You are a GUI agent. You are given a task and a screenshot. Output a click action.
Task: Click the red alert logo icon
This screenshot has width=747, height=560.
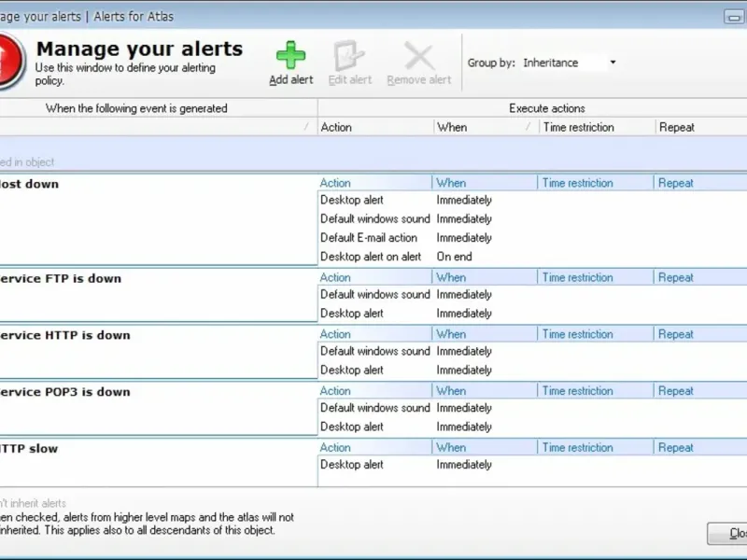[10, 61]
